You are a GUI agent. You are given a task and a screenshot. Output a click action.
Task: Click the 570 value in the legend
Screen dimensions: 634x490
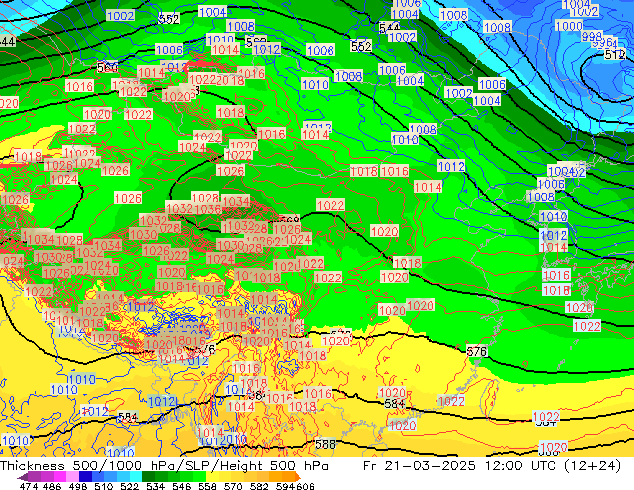(x=233, y=486)
